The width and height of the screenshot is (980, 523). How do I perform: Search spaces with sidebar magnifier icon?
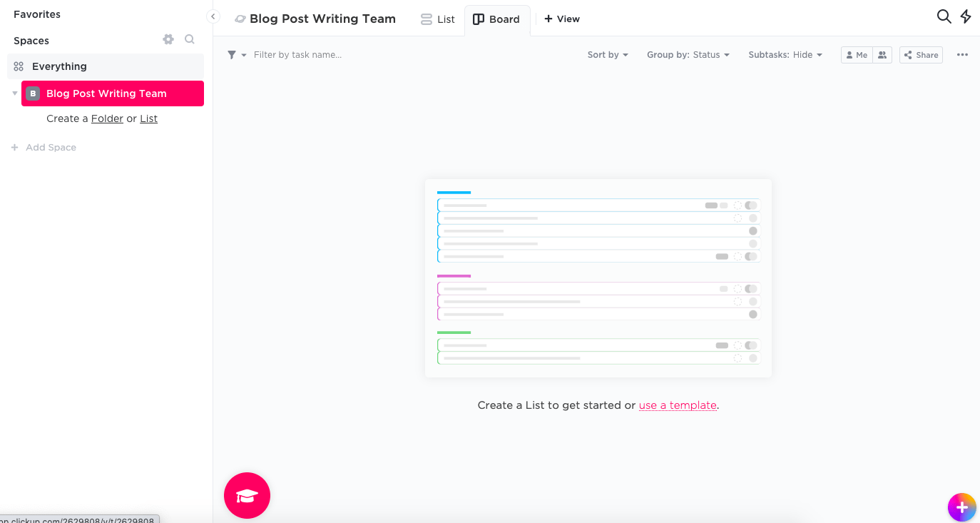coord(190,39)
